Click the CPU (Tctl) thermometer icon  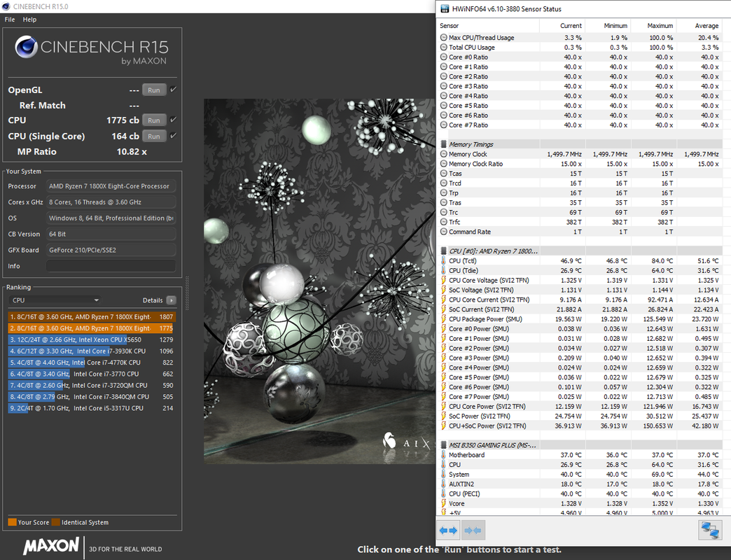tap(443, 260)
